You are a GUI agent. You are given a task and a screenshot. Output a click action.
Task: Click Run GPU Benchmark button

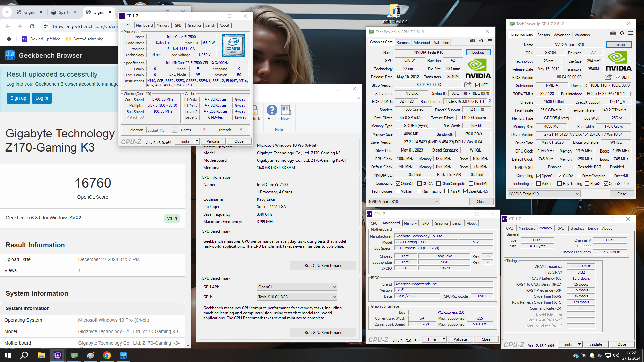(x=323, y=333)
